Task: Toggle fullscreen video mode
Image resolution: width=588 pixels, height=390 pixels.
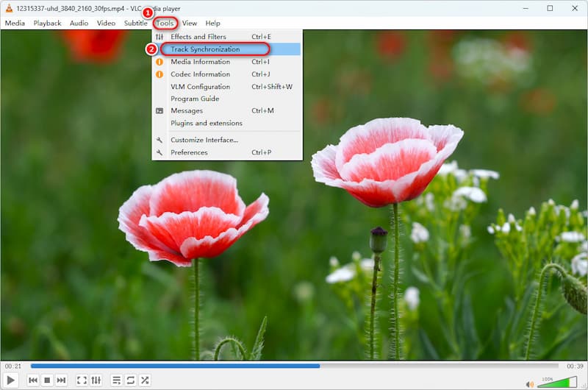Action: (x=82, y=380)
